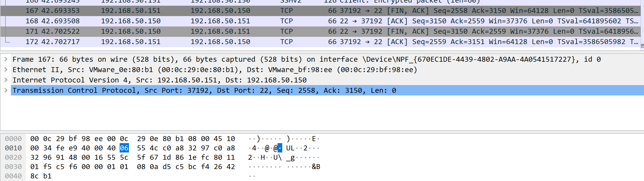644x181 pixels.
Task: Click time 42.702522 of packet 171
Action: pos(60,32)
